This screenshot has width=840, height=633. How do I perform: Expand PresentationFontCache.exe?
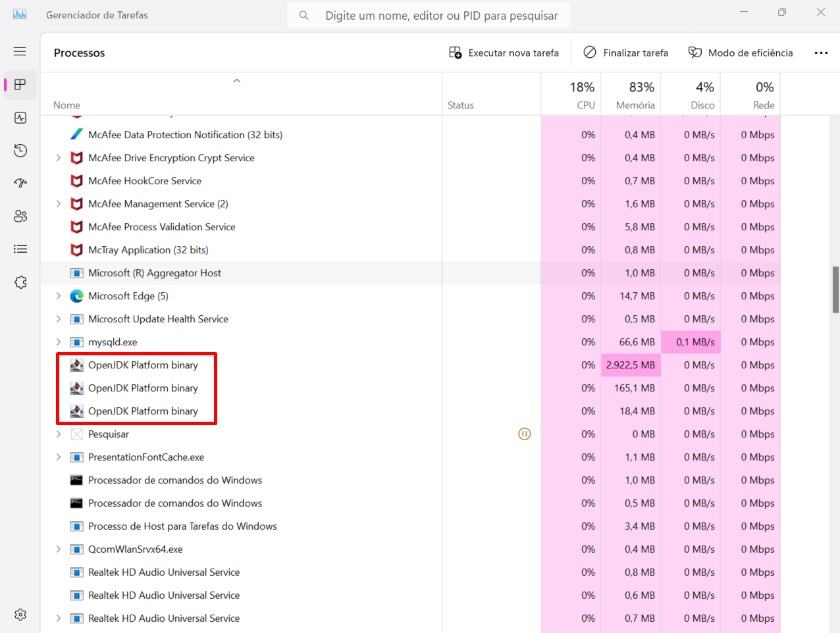(x=59, y=457)
